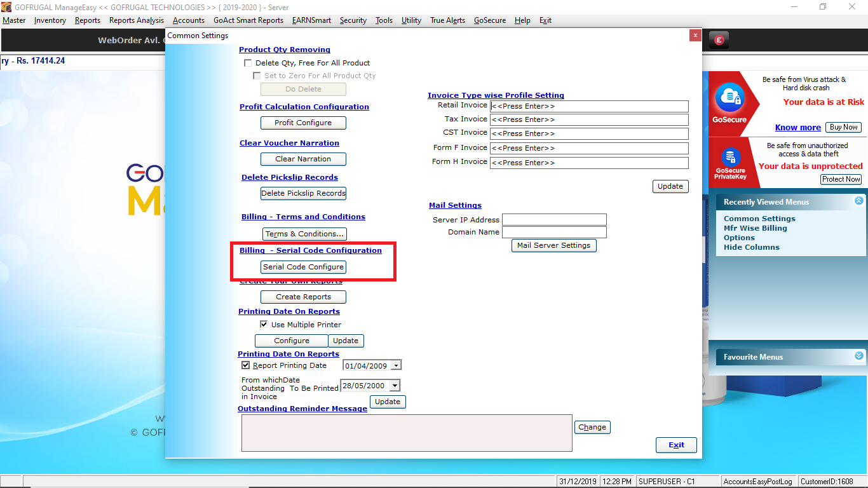Open Mfr Wise Billing from recent menus

coord(755,228)
